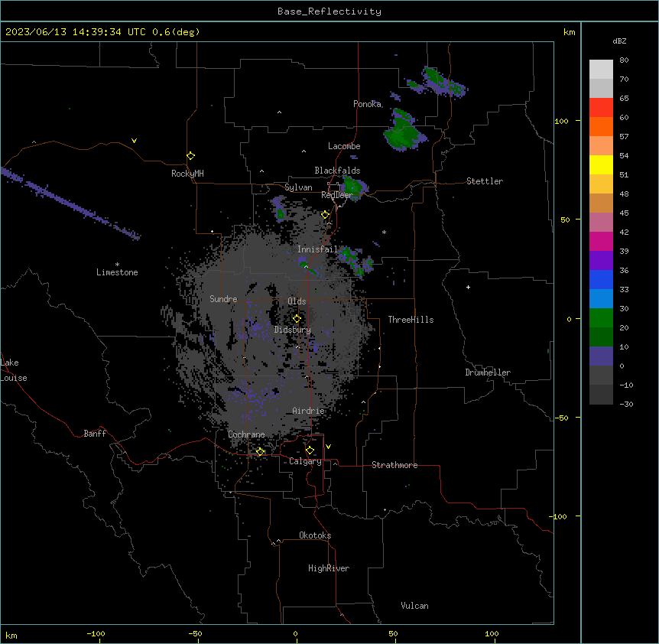Click the Stettler city label
Screen dimensions: 659x644
tap(485, 181)
